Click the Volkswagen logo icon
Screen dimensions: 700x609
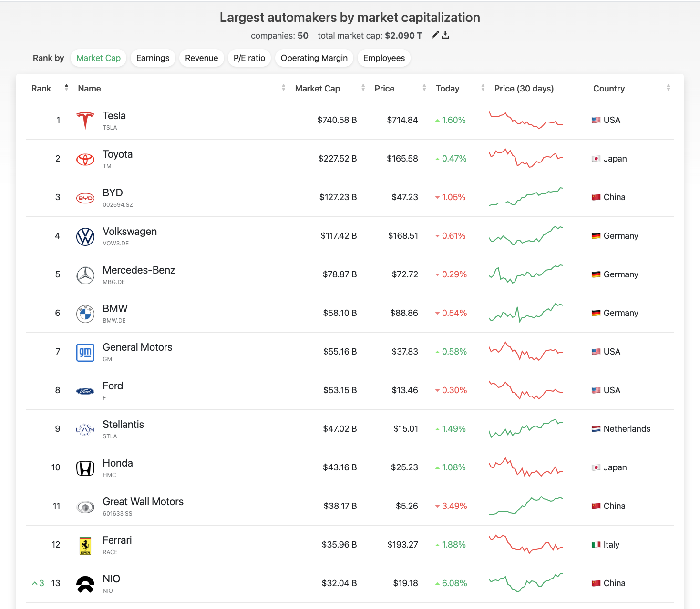[85, 236]
